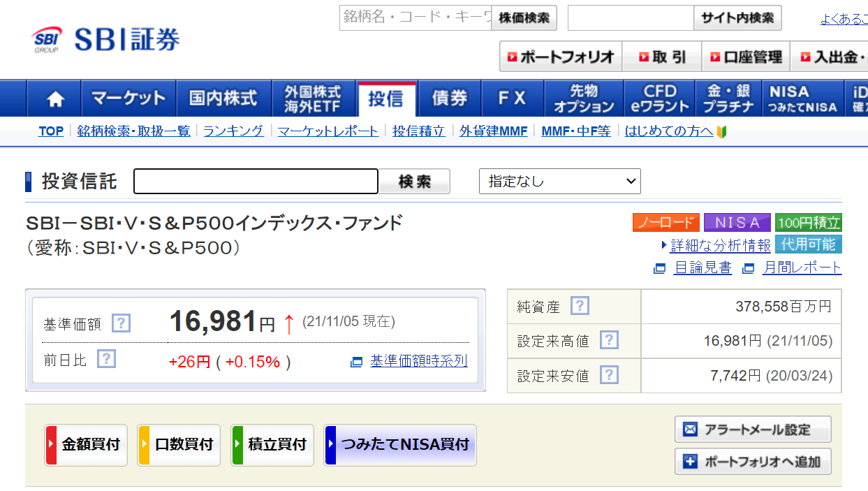Viewport: 868px width, 491px height.
Task: Click the サイト内検索 button
Action: pos(737,18)
